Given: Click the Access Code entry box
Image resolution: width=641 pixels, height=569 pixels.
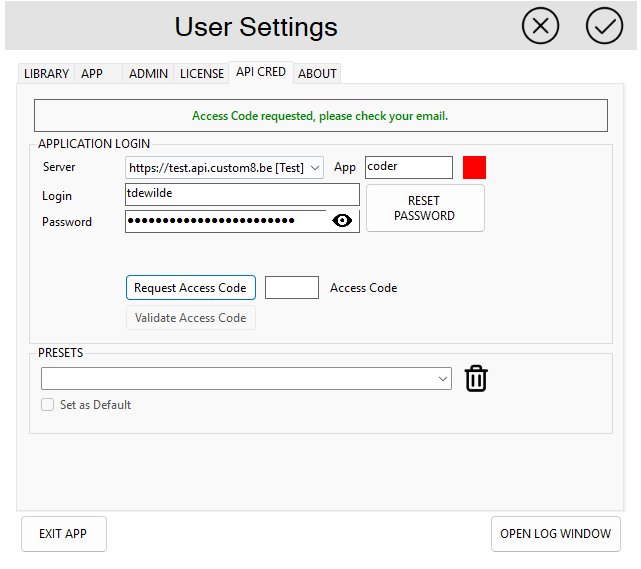Looking at the screenshot, I should 291,288.
